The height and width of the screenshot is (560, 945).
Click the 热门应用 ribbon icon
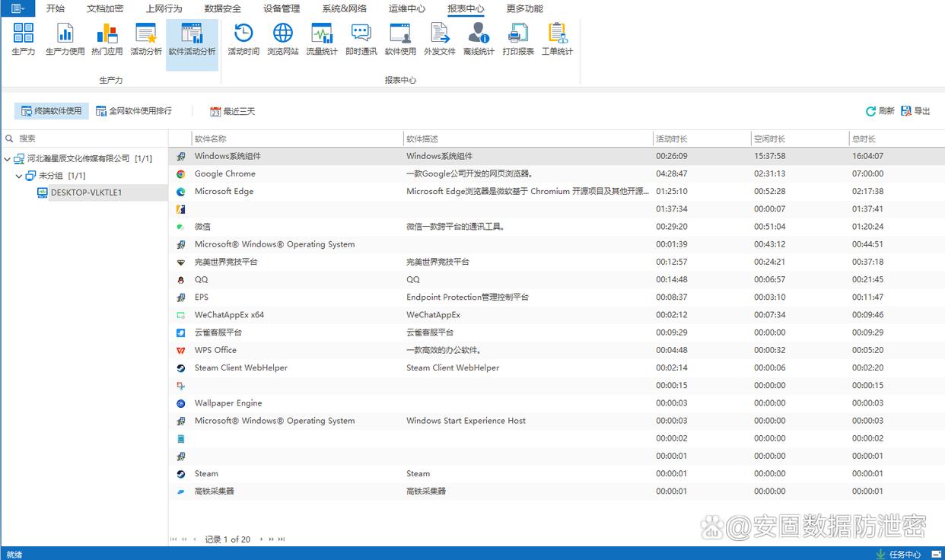click(x=107, y=39)
